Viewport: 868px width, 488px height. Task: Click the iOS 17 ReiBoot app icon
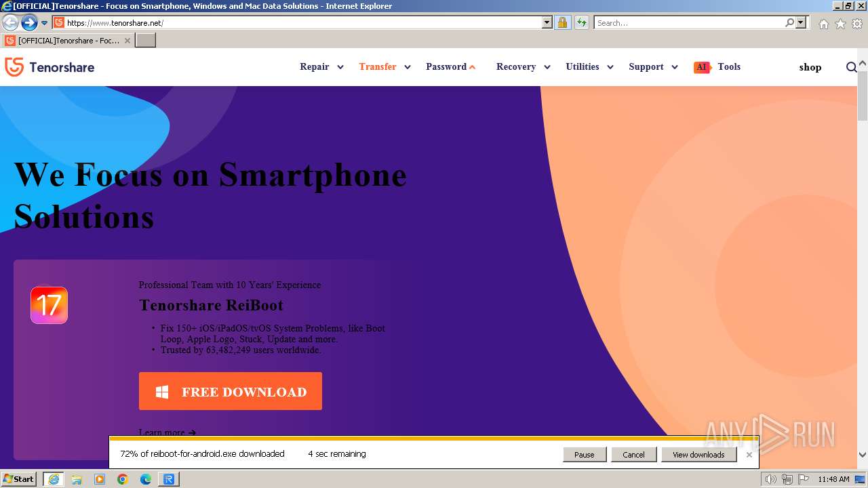(x=49, y=305)
